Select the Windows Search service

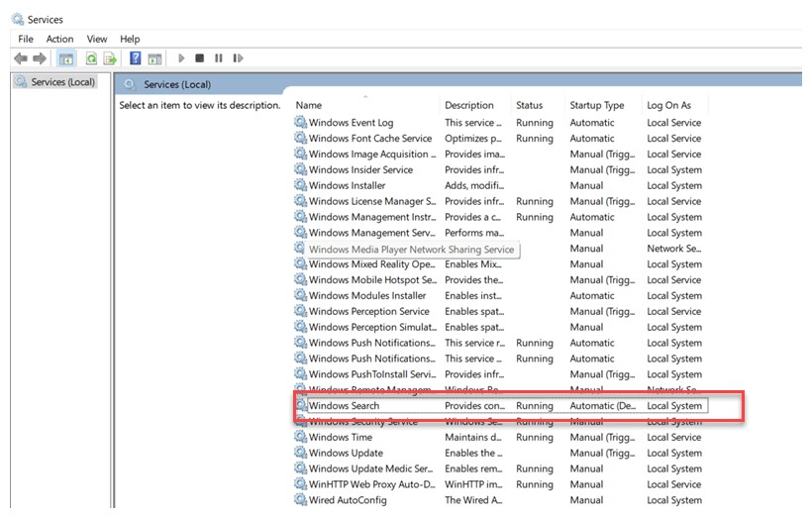(500, 406)
